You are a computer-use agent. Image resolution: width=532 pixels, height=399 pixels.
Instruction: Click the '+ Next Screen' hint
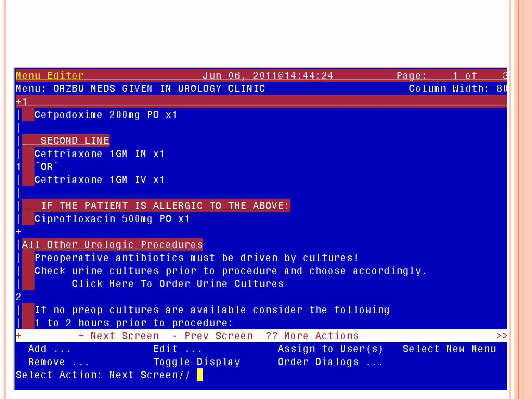[119, 336]
